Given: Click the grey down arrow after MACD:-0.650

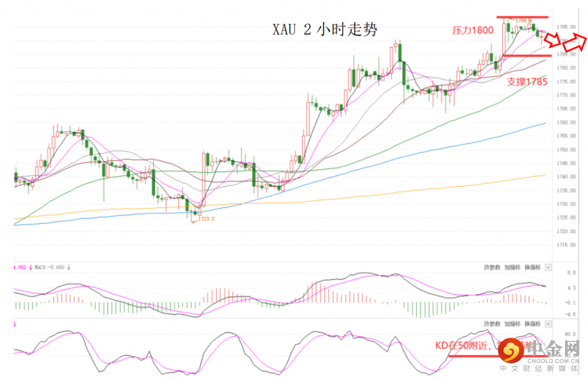Looking at the screenshot, I should pyautogui.click(x=69, y=267).
